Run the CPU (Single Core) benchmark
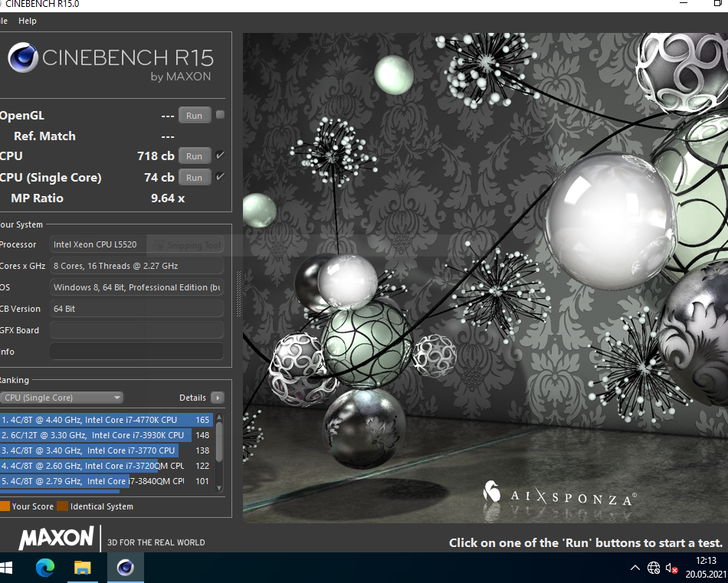728x583 pixels. point(195,177)
